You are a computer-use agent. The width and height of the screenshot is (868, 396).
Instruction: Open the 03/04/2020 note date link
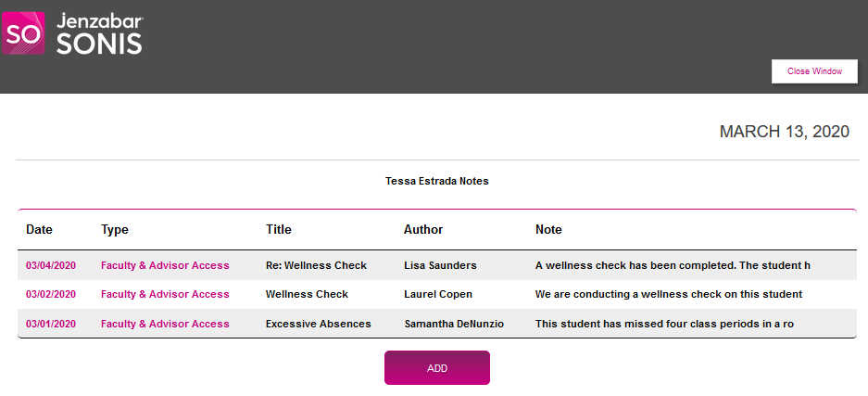(x=51, y=265)
